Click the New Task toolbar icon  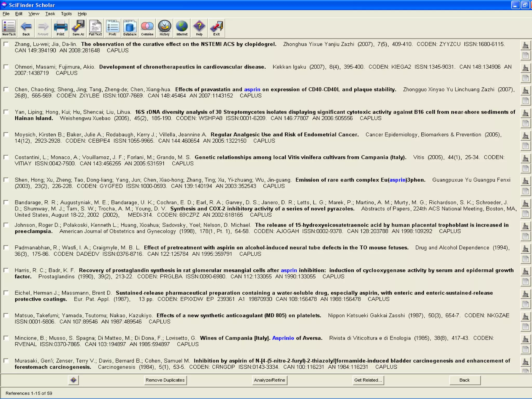click(9, 28)
